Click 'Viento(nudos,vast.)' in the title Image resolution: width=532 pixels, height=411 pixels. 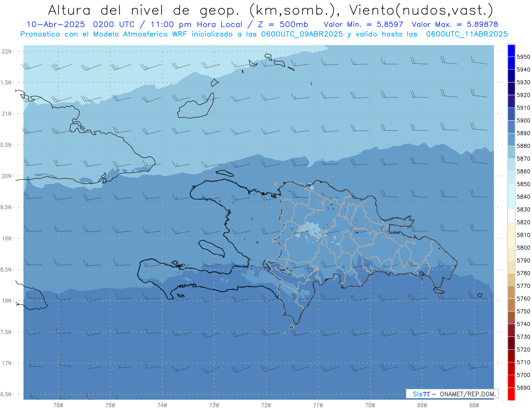click(422, 10)
